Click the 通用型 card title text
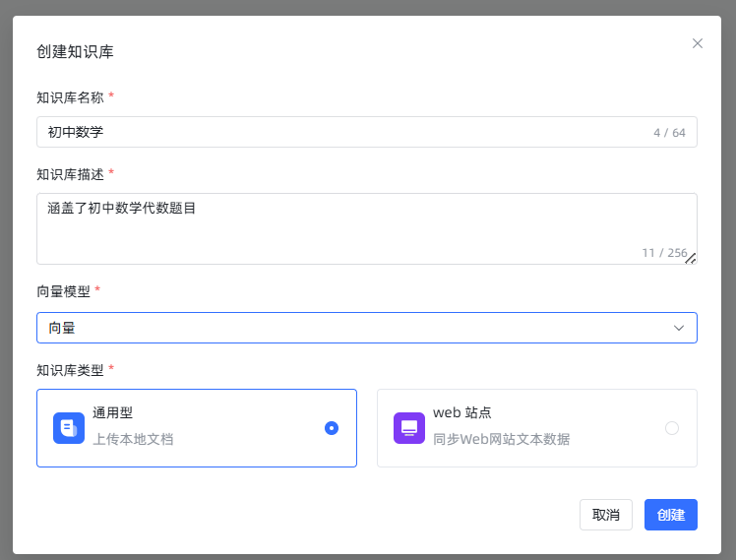736x560 pixels. 112,414
